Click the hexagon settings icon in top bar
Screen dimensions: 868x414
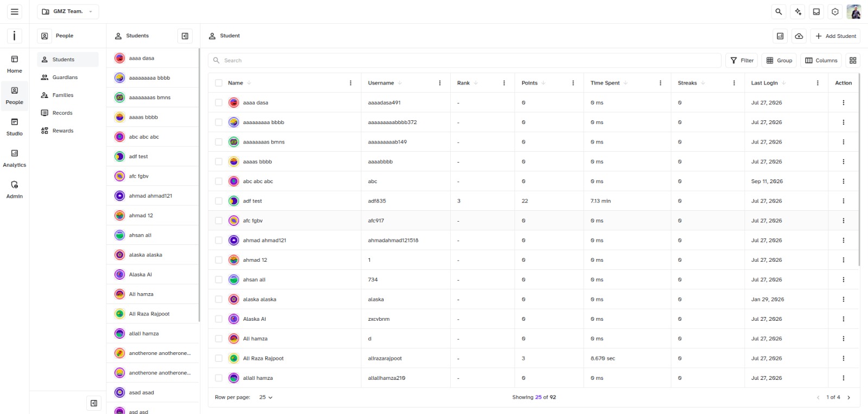(x=835, y=11)
